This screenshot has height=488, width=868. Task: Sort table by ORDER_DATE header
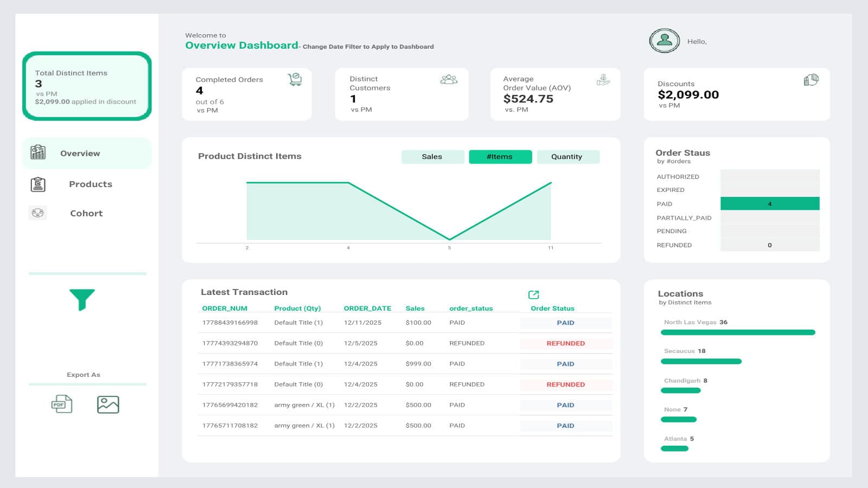coord(367,309)
